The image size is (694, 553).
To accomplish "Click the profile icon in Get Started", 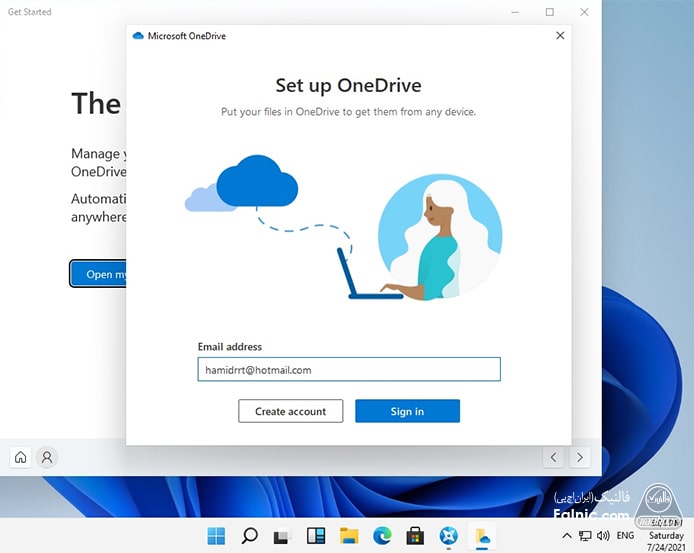I will (x=46, y=457).
